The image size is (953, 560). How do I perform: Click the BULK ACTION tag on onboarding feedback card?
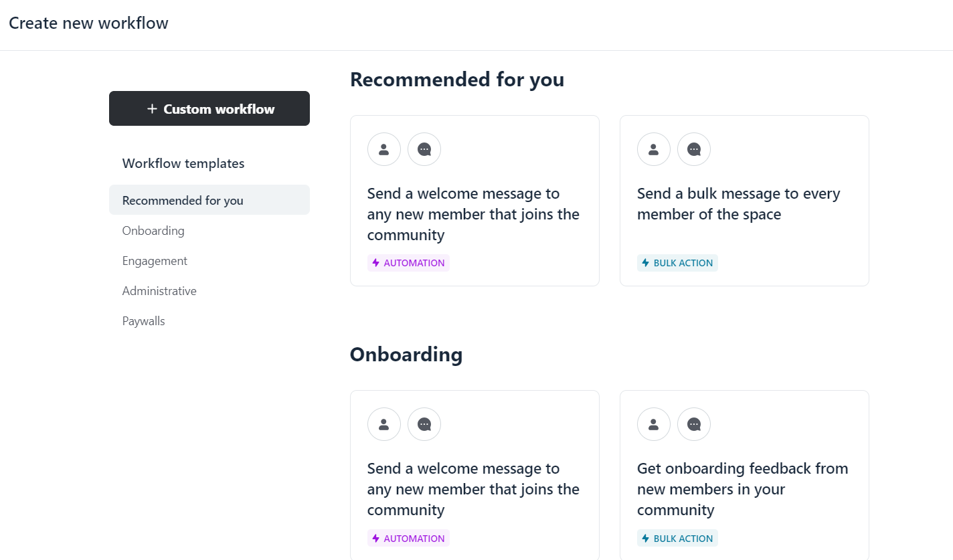click(677, 539)
